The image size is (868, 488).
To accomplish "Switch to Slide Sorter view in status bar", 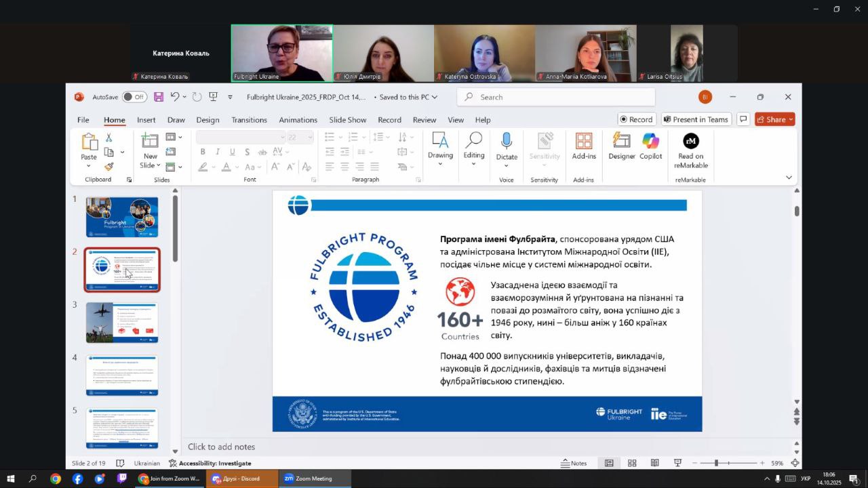I will 632,463.
